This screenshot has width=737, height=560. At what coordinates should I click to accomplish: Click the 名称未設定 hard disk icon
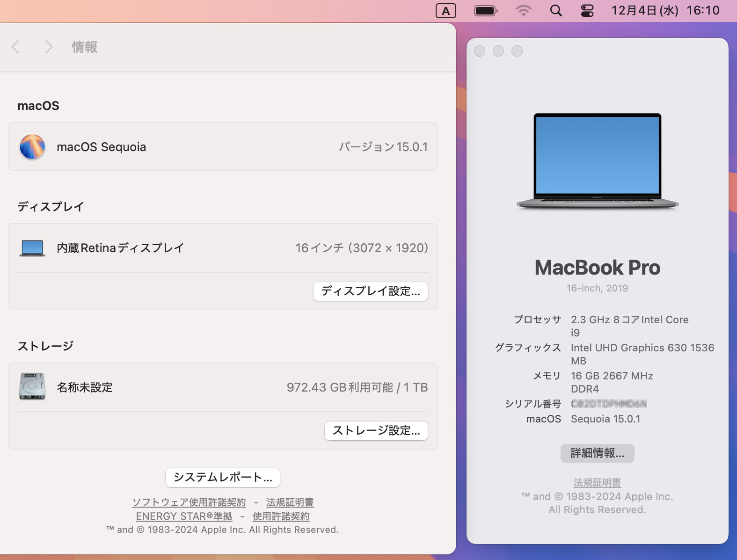[x=32, y=386]
